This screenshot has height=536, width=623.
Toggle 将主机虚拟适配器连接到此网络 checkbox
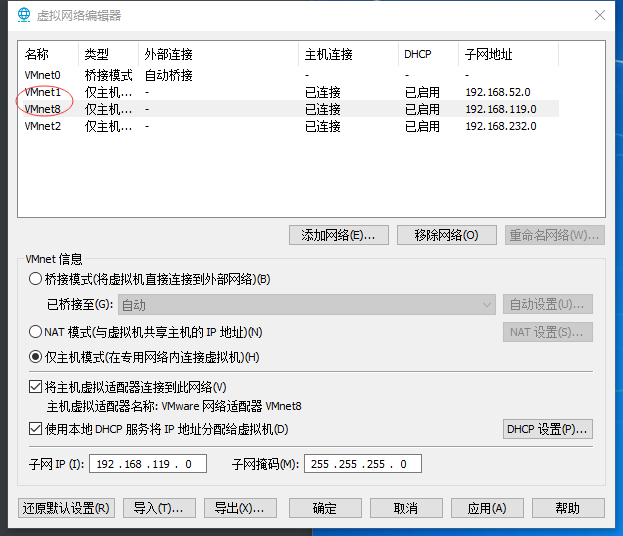coord(35,387)
